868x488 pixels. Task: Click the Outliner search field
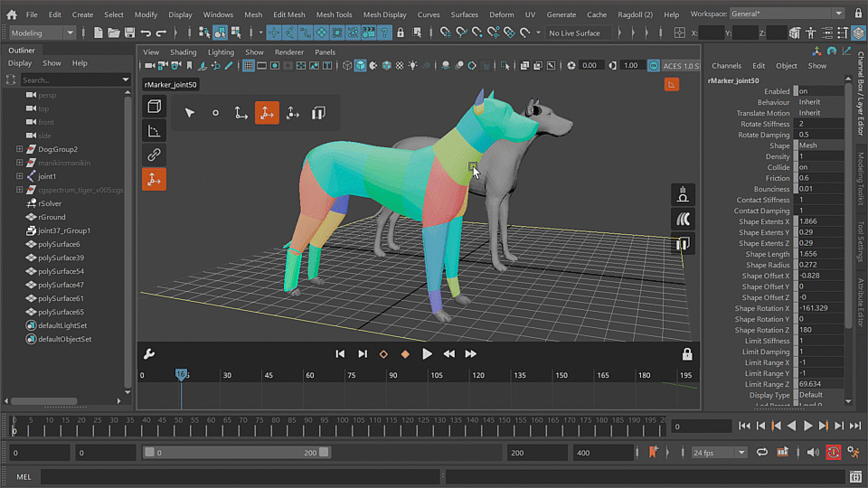click(70, 80)
